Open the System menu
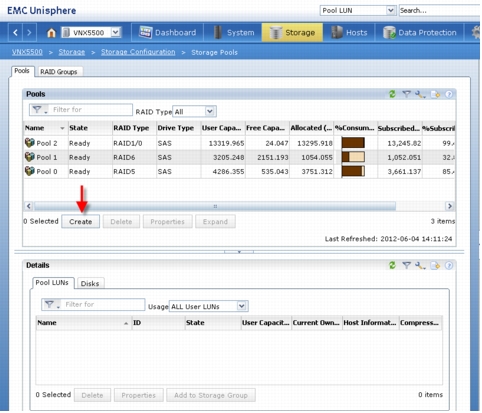 [x=233, y=33]
